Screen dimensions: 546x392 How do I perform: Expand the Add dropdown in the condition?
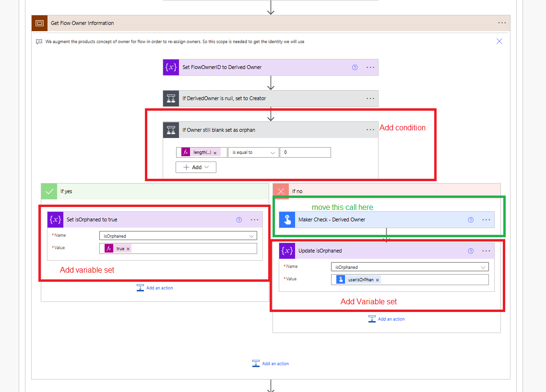point(196,167)
